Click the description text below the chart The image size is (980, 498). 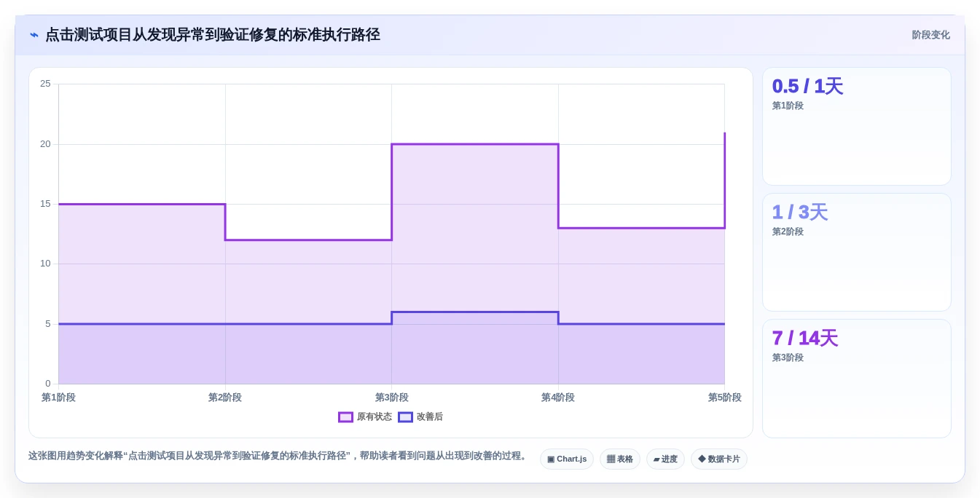(x=278, y=456)
